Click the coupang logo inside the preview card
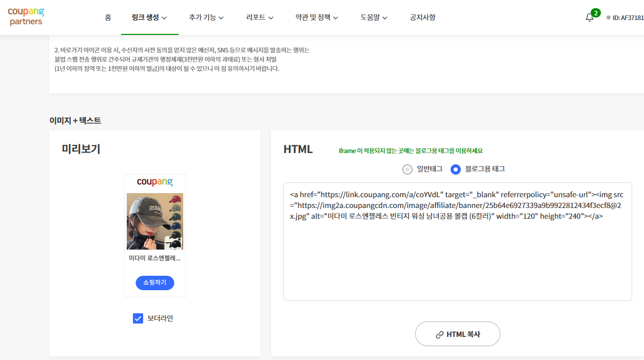Screen dimensions: 644x360 point(154,181)
